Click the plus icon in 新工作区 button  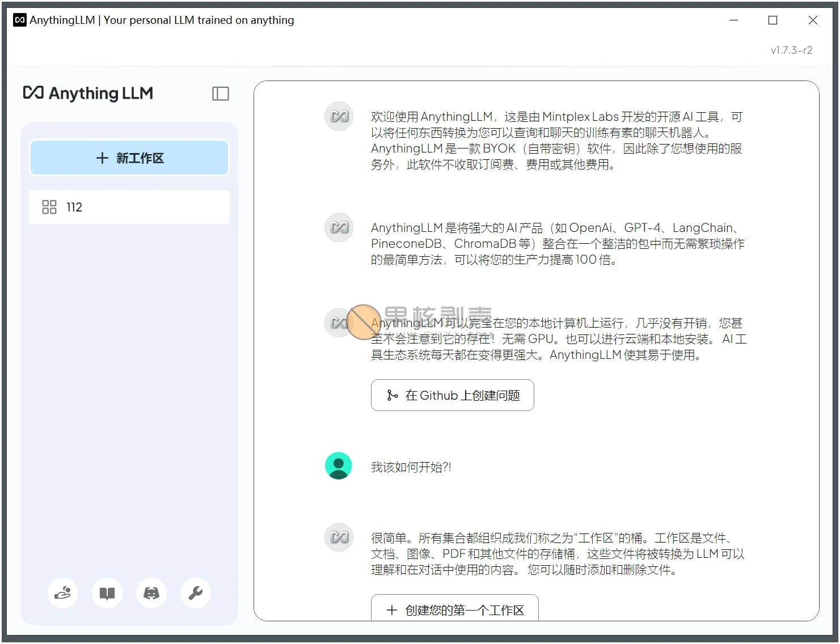[x=102, y=158]
